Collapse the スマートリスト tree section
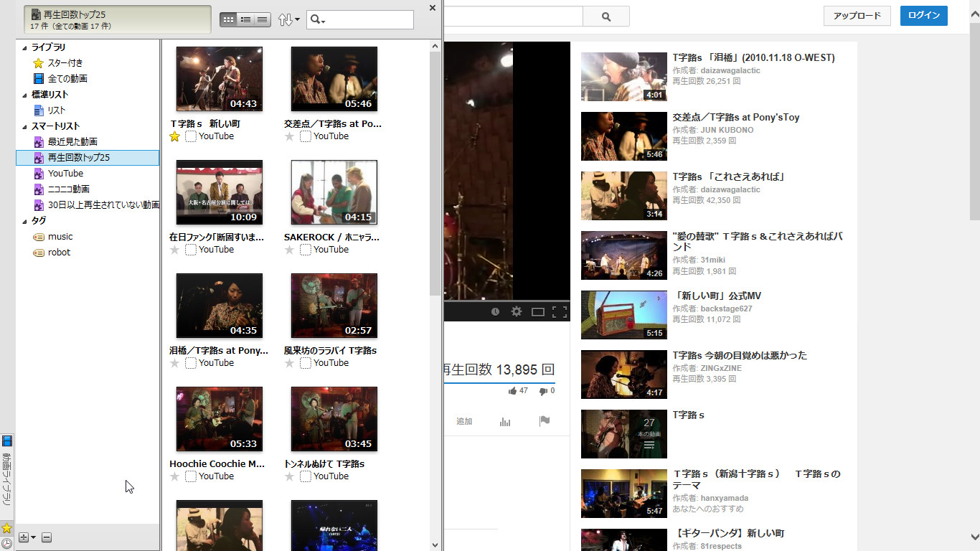The width and height of the screenshot is (980, 551). coord(25,126)
